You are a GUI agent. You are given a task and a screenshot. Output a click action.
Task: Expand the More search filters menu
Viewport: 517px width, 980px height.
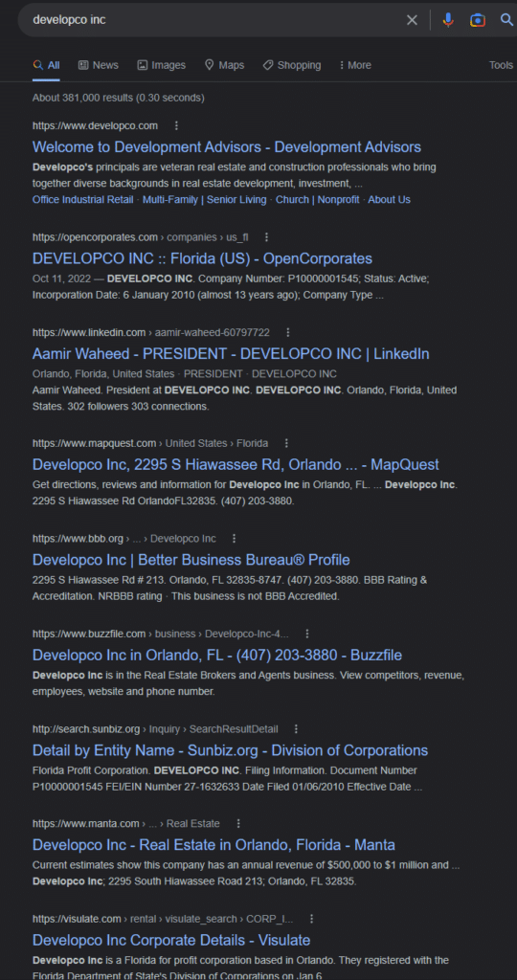(x=355, y=65)
